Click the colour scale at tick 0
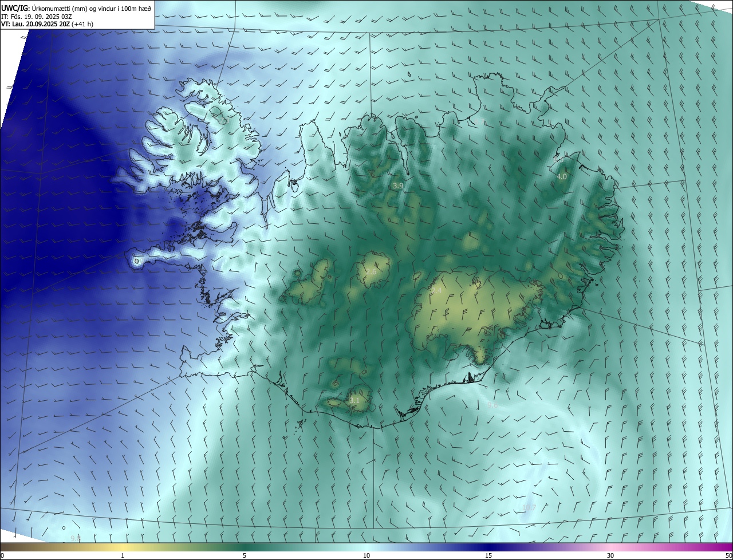The width and height of the screenshot is (733, 560). (x=2, y=555)
